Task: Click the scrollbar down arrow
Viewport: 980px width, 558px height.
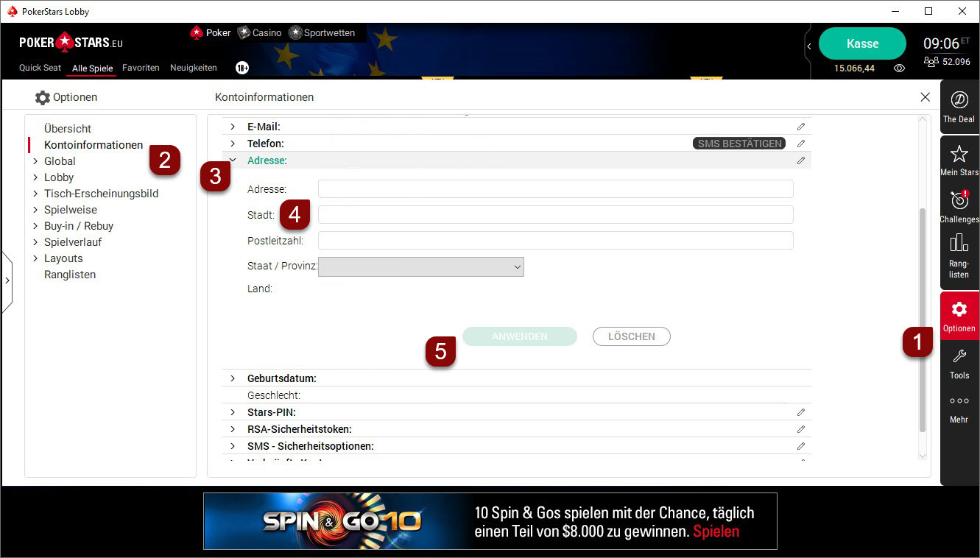Action: coord(923,456)
